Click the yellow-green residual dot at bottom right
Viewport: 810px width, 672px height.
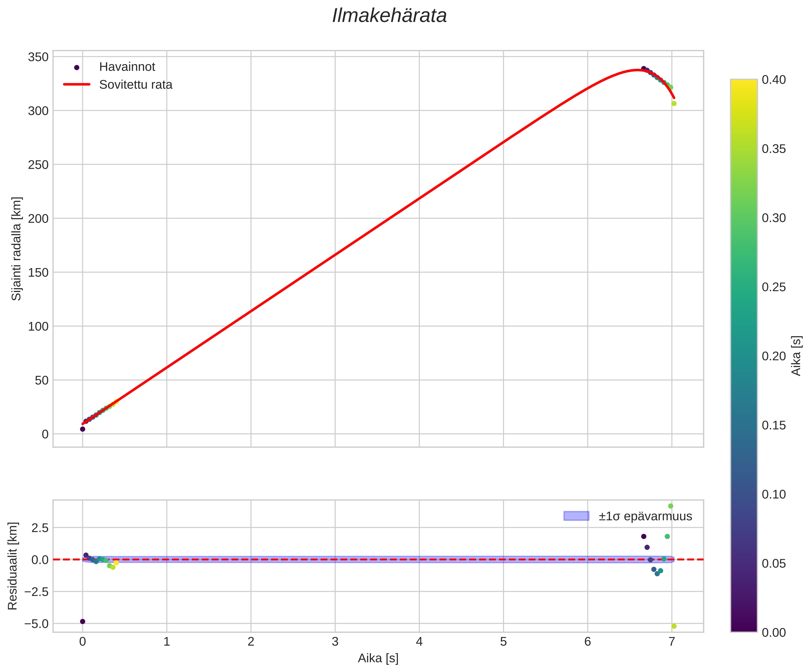(674, 626)
